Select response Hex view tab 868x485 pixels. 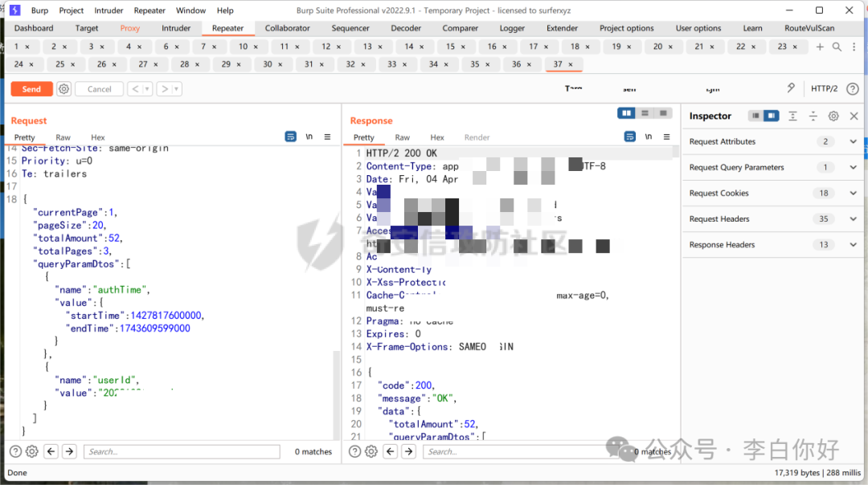click(x=437, y=137)
